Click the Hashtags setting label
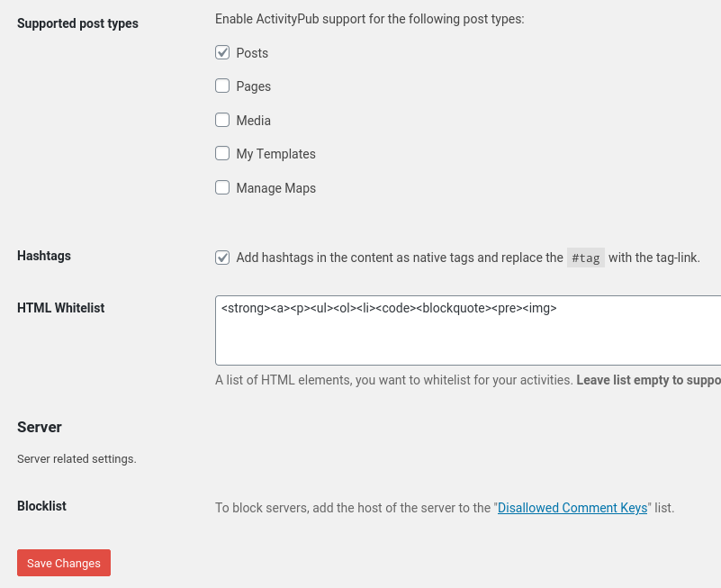Image resolution: width=721 pixels, height=588 pixels. coord(44,256)
